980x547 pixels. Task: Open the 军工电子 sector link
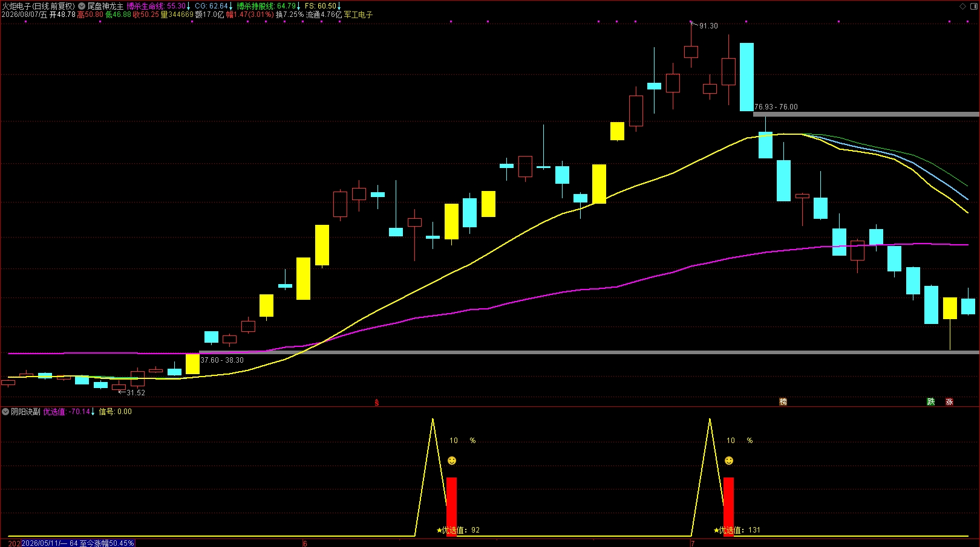(x=359, y=15)
